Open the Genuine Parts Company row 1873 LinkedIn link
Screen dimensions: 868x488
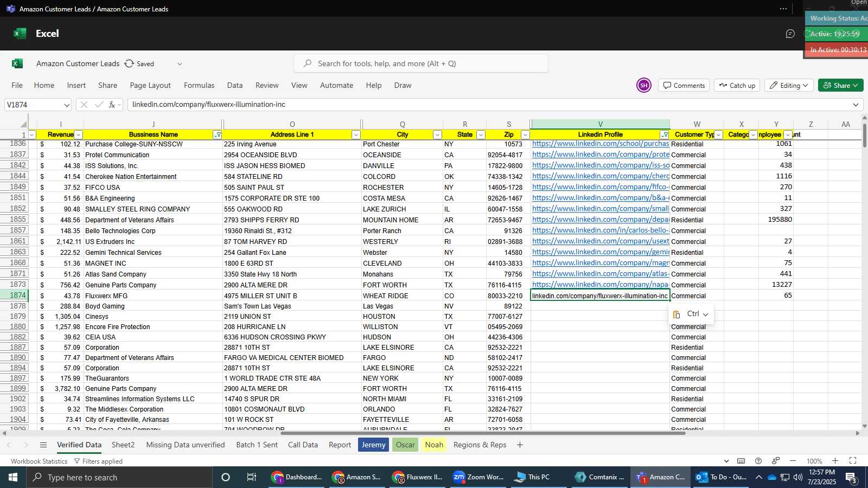coord(601,285)
